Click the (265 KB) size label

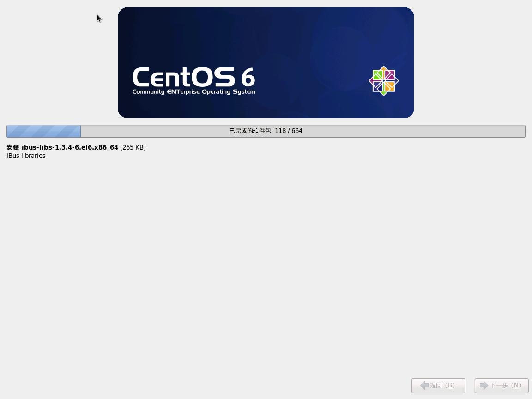point(133,147)
